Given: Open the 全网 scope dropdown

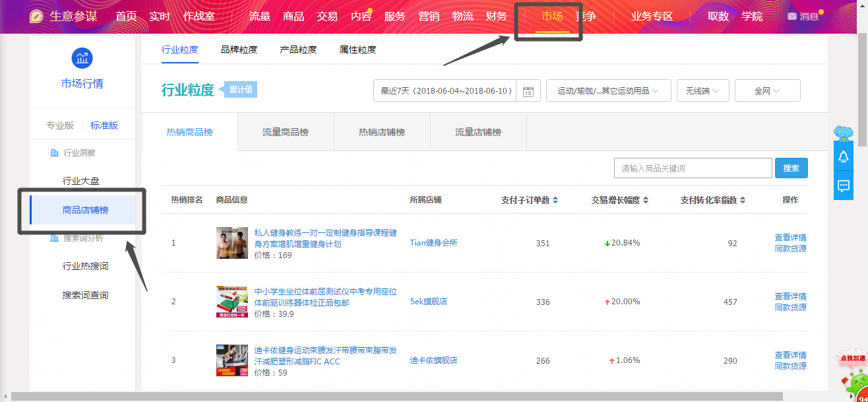Looking at the screenshot, I should pos(767,91).
